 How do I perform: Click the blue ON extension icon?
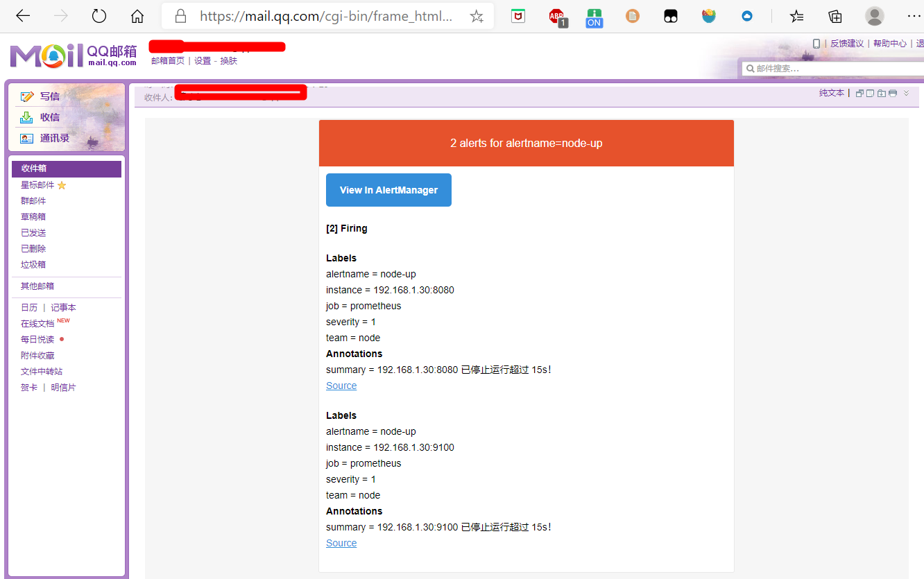594,17
